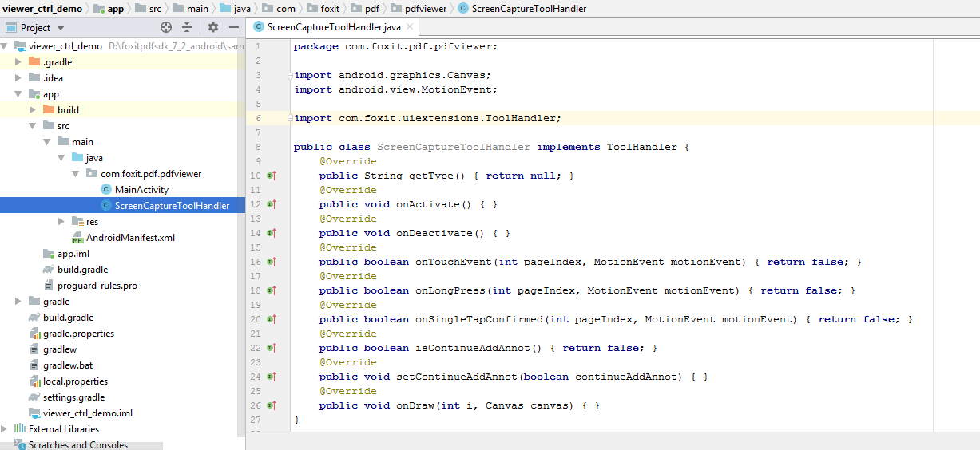Click gutter marker beside onTouchEvent method

271,262
